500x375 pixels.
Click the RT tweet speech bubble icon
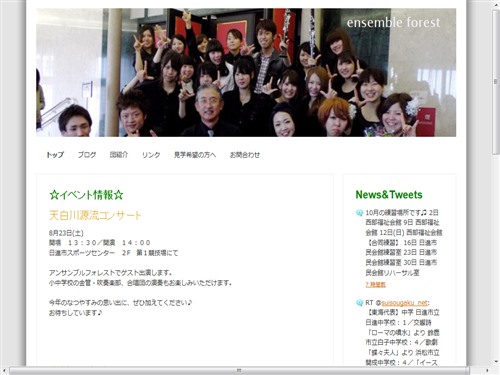359,303
